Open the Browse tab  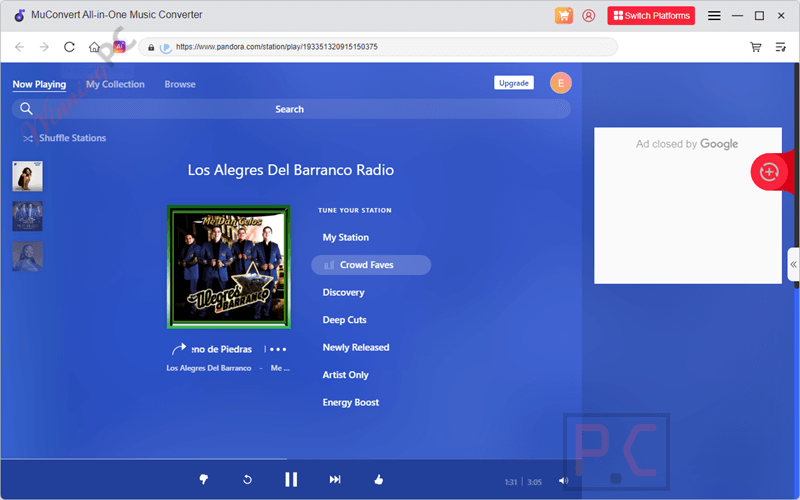180,84
